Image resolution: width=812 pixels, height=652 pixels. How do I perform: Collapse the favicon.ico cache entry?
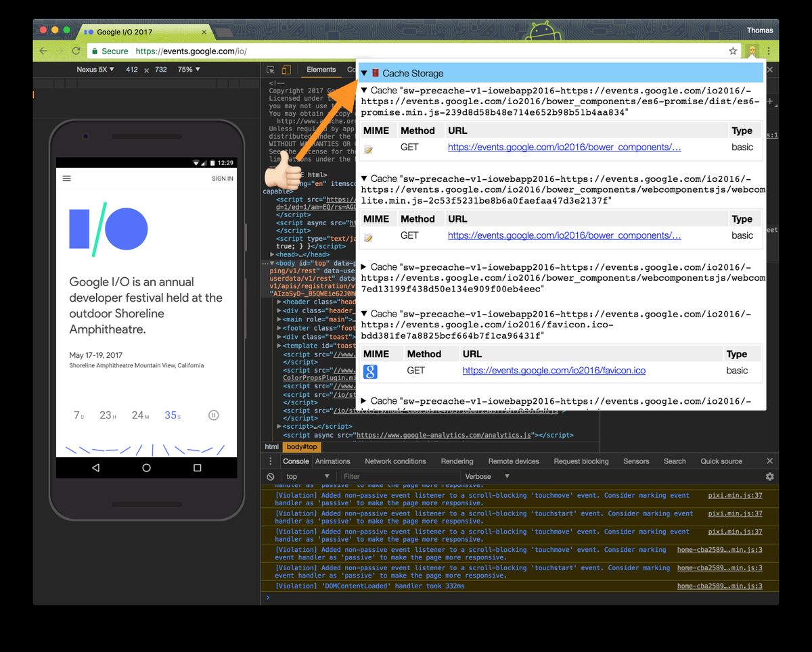tap(365, 314)
